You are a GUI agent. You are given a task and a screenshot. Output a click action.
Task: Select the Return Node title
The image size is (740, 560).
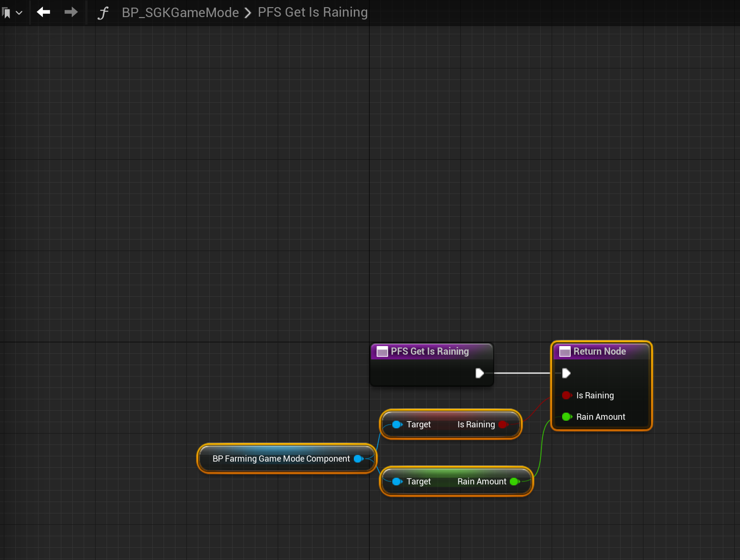tap(599, 351)
